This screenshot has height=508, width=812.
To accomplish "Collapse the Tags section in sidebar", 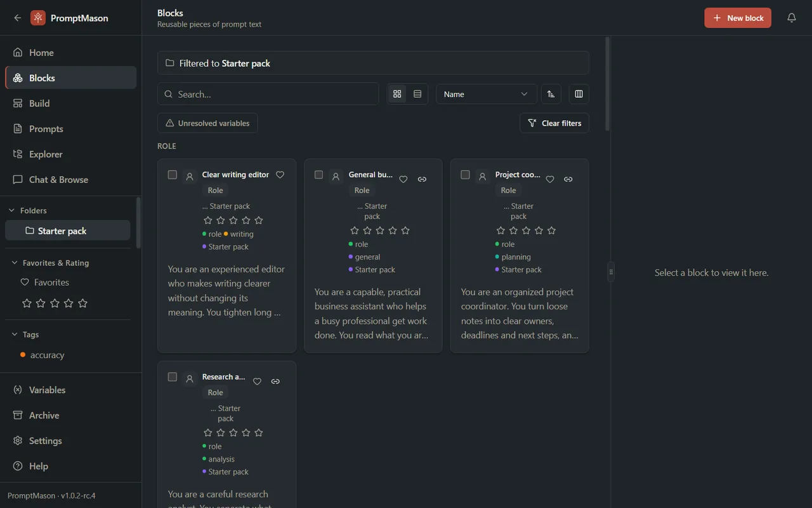I will coord(15,335).
